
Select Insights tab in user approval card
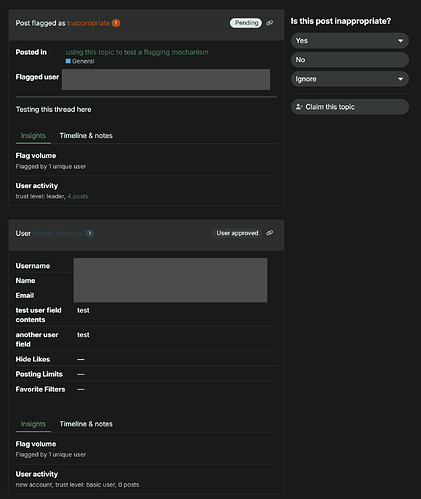click(x=33, y=424)
